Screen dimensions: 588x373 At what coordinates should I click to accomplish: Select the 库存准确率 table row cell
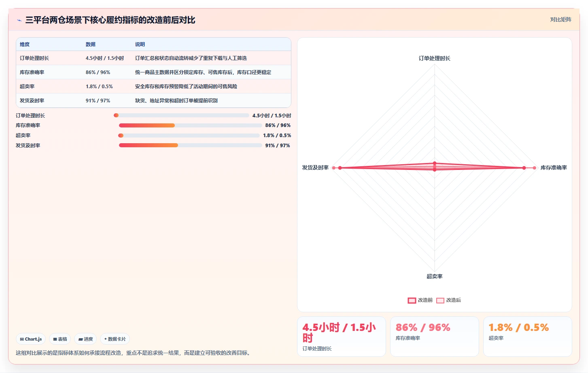pos(32,72)
